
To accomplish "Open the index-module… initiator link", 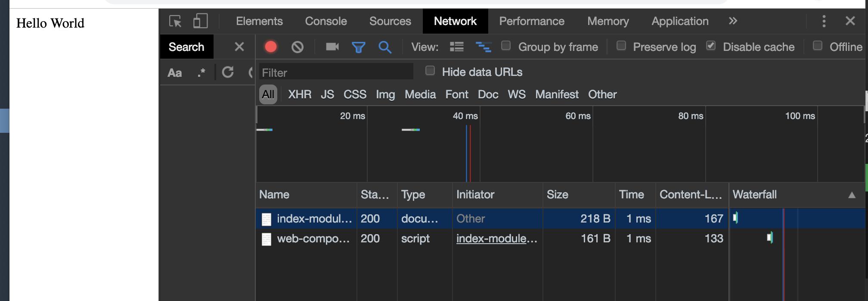I will [x=497, y=238].
